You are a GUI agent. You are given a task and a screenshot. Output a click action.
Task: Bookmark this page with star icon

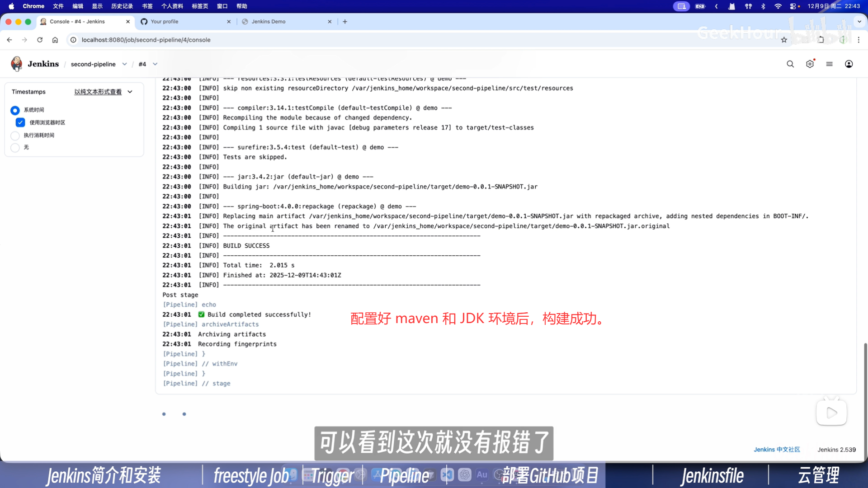pyautogui.click(x=784, y=40)
